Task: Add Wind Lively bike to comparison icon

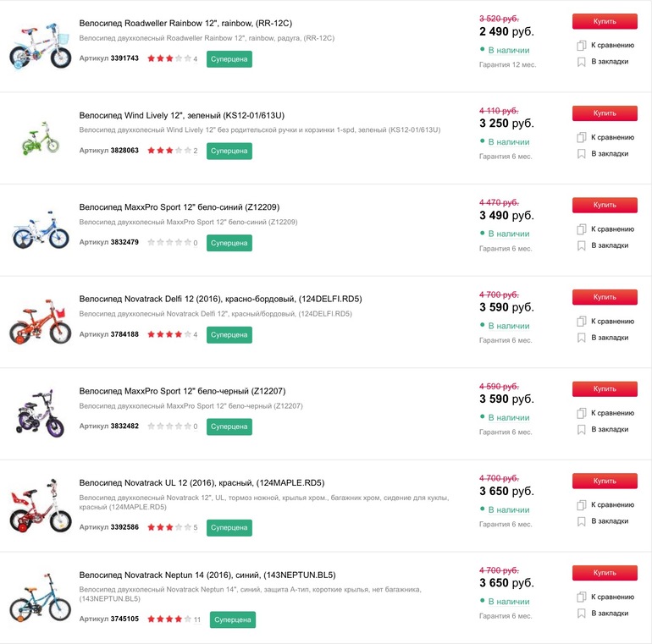Action: [x=582, y=137]
